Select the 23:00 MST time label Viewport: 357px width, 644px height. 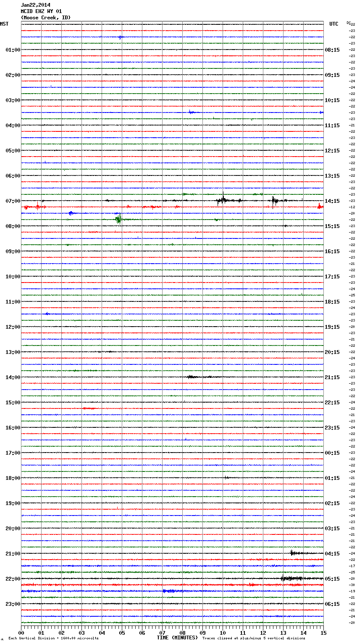(13, 604)
